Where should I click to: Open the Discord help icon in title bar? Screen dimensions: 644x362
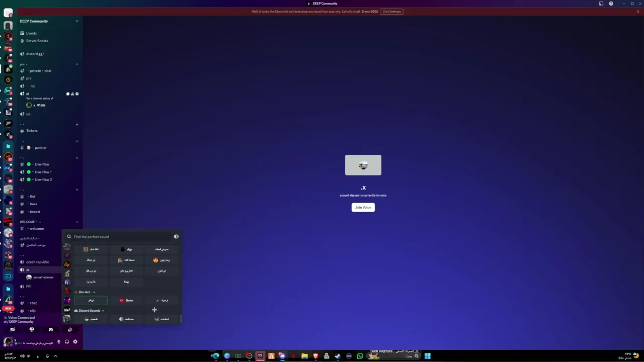click(x=611, y=4)
